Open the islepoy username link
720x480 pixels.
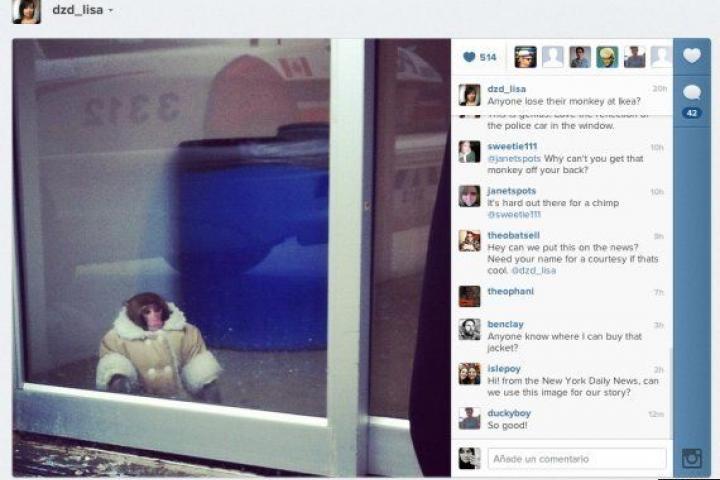504,368
